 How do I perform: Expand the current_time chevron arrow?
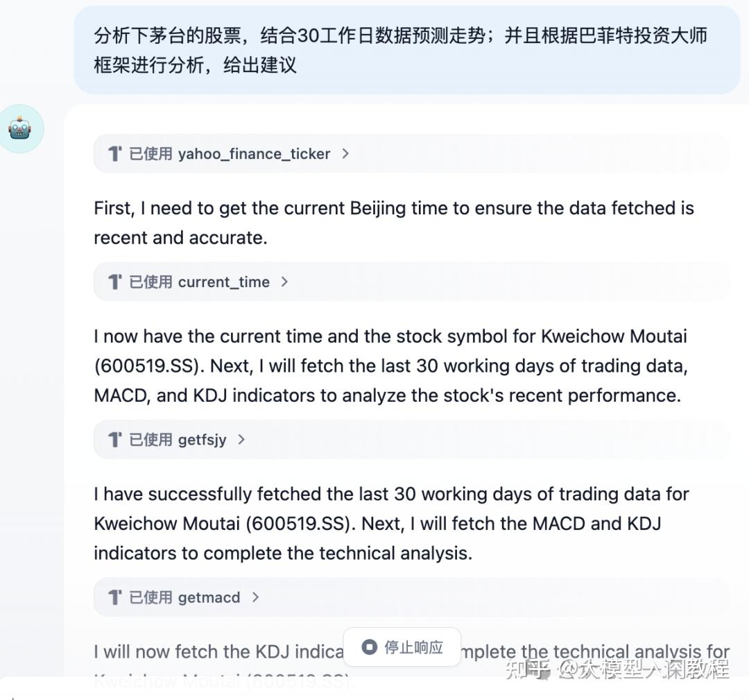coord(285,282)
